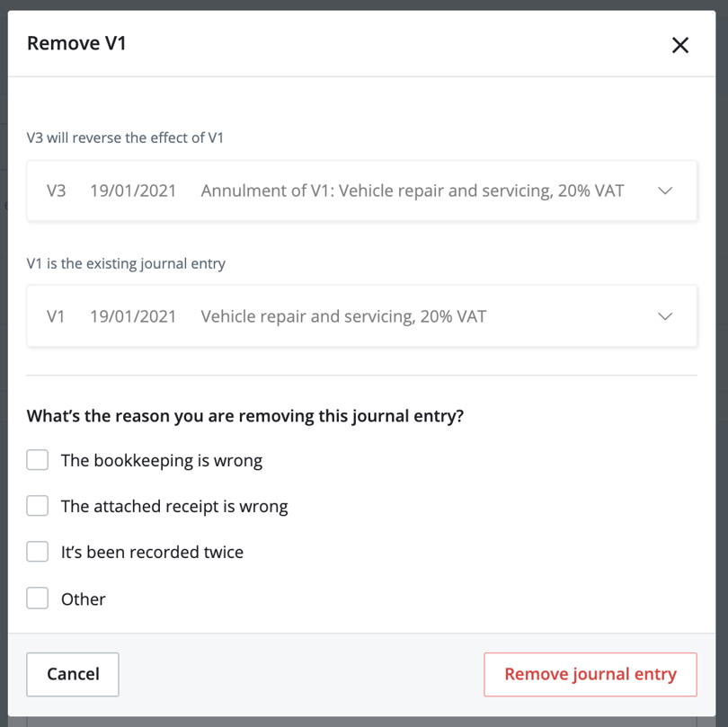
Task: Expand the V1 existing journal entry
Action: coord(665,316)
